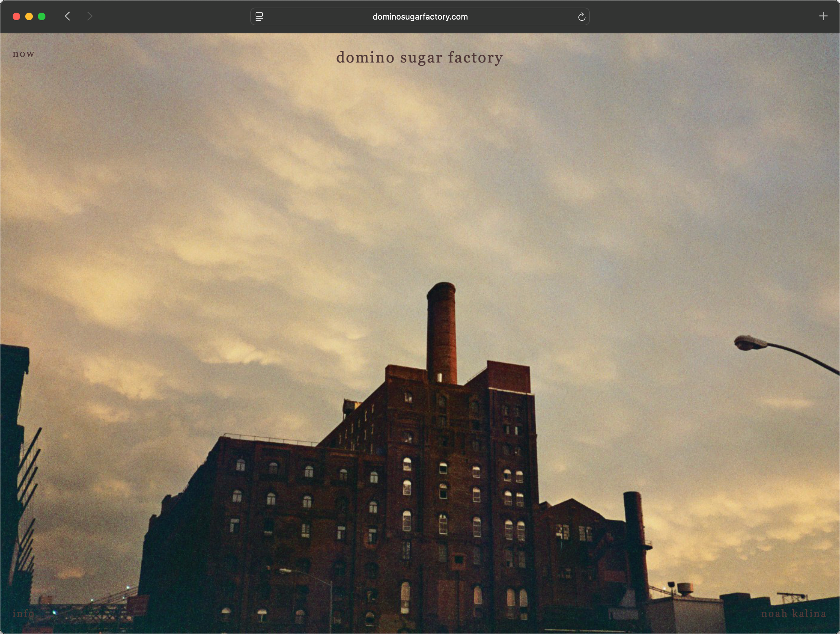Minimize window using the yellow button
The width and height of the screenshot is (840, 634).
pyautogui.click(x=29, y=16)
